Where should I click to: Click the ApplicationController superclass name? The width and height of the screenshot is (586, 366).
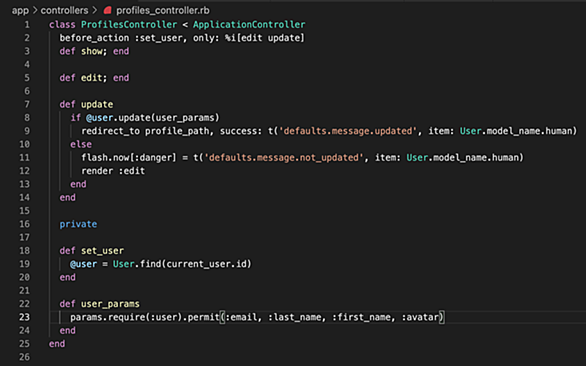tap(249, 25)
